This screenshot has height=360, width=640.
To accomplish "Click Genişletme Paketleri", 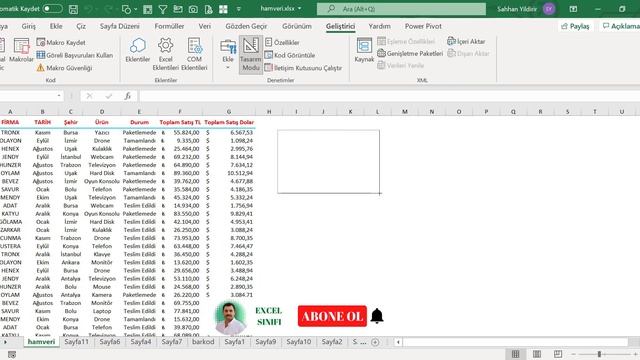I will coord(410,53).
